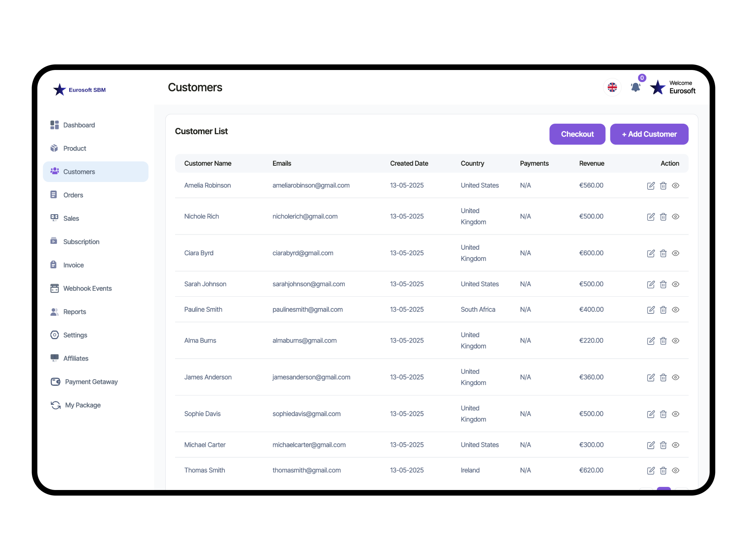Edit Pauline Smith's entry
The image size is (747, 560).
tap(651, 310)
